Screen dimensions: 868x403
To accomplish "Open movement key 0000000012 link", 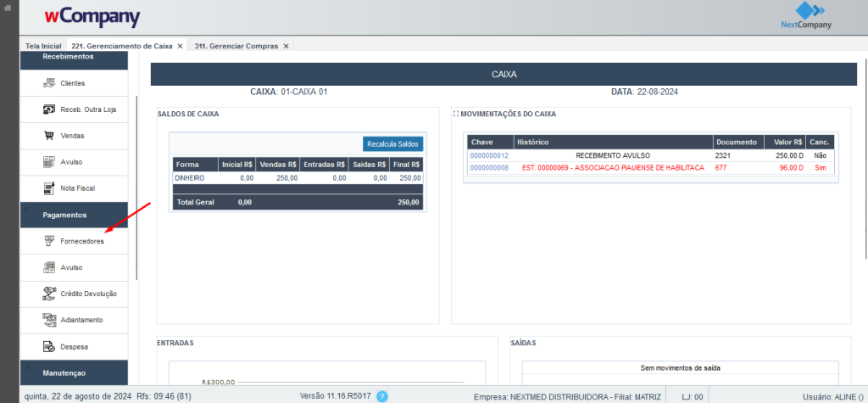I will pos(489,156).
